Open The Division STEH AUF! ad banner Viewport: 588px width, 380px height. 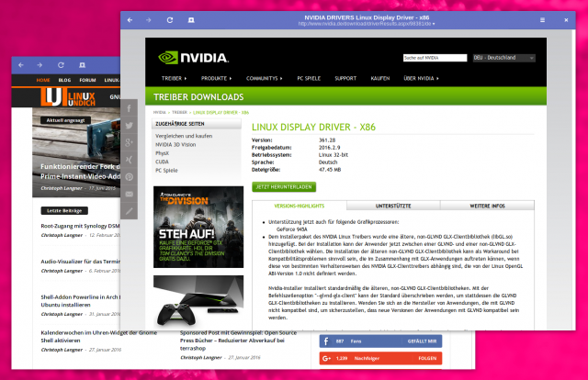198,227
